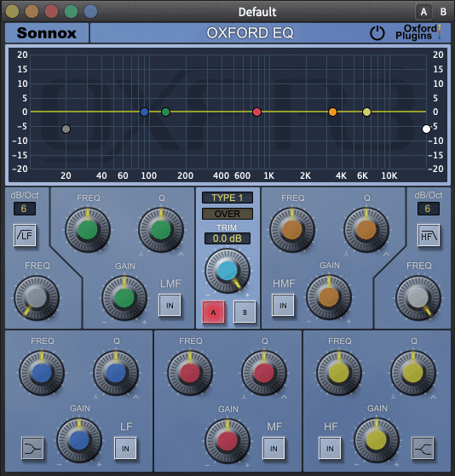Viewport: 455px width, 476px height.
Task: Select the white high-cut filter node on graph
Action: 426,129
